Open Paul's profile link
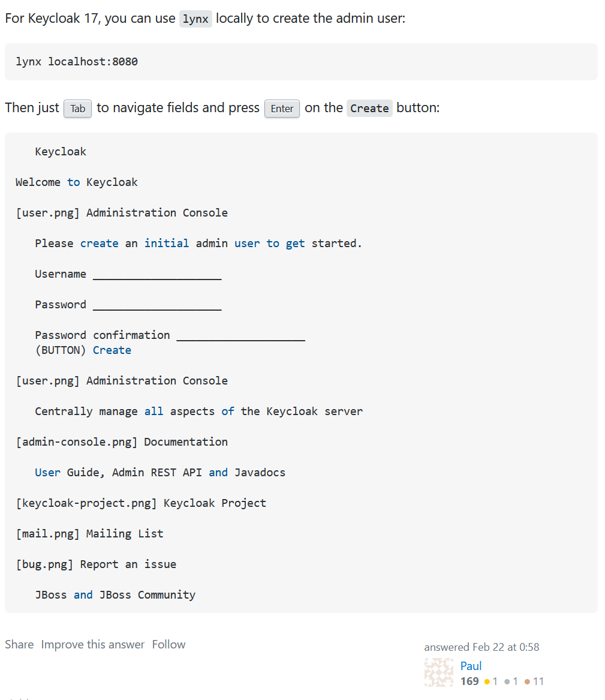This screenshot has height=700, width=605. [471, 666]
